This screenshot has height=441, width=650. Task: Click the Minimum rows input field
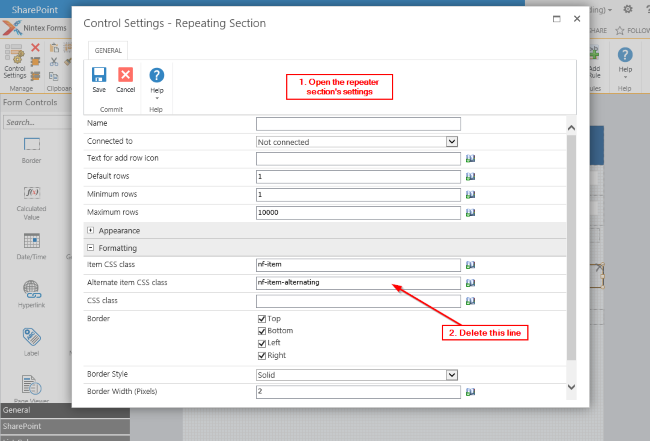pyautogui.click(x=358, y=195)
